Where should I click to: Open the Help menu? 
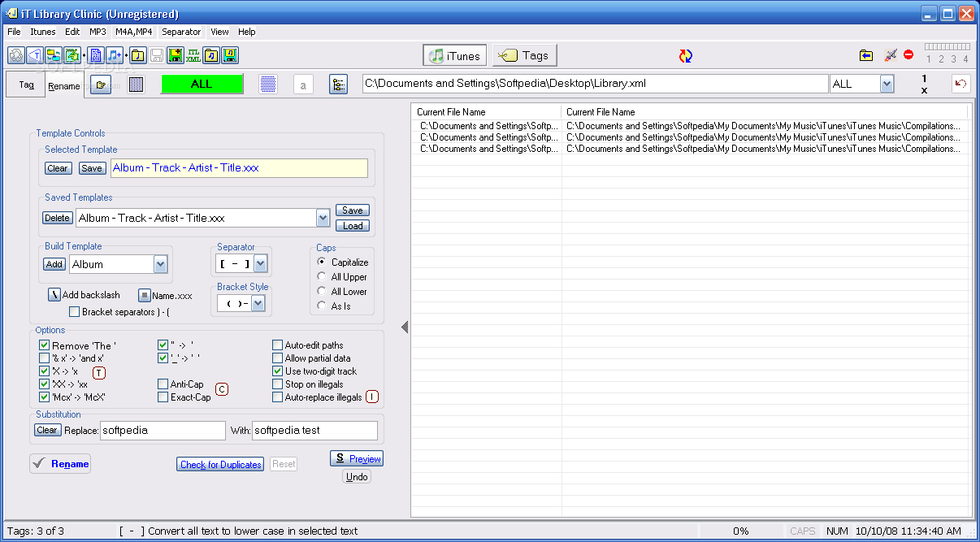247,32
